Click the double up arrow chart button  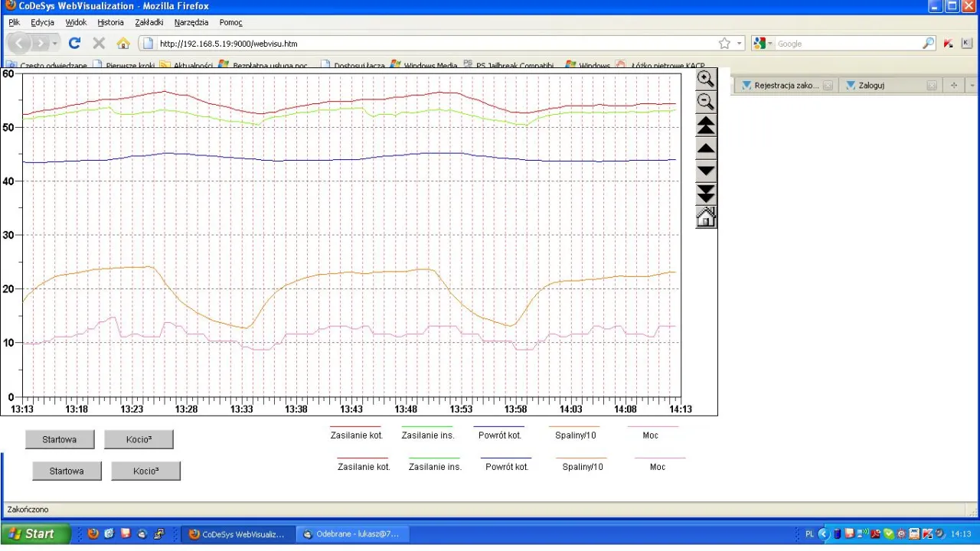[x=705, y=126]
